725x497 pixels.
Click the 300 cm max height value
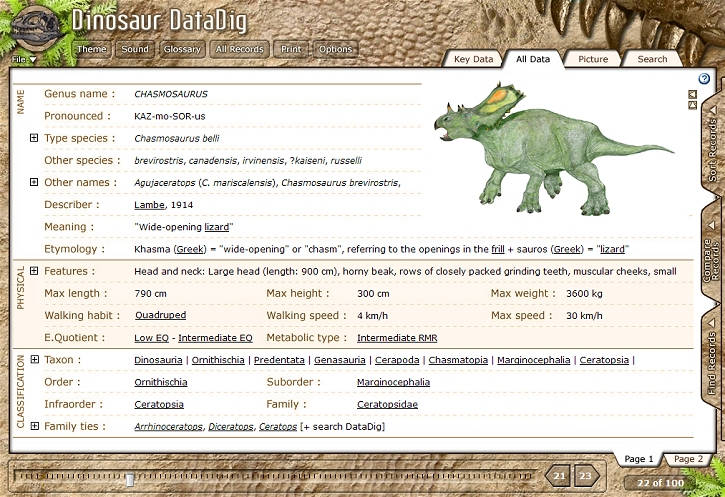[373, 294]
